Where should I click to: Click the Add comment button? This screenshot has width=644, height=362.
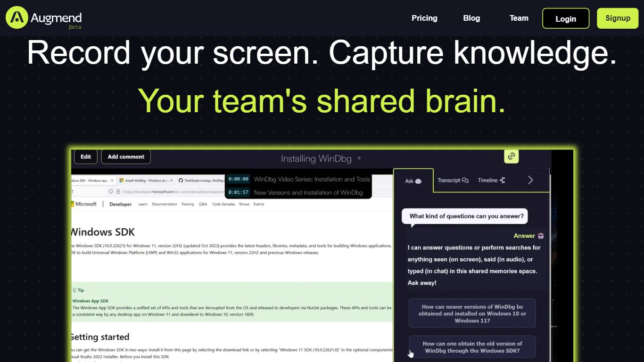126,156
